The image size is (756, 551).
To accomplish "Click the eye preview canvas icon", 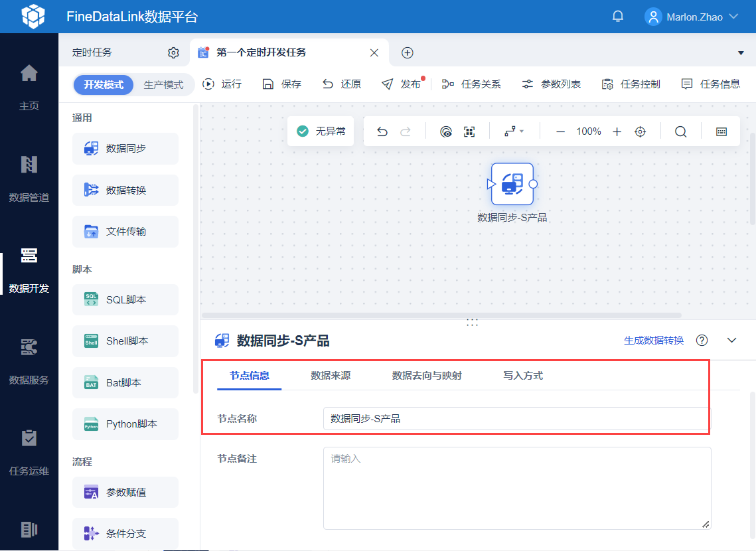I will (x=446, y=131).
